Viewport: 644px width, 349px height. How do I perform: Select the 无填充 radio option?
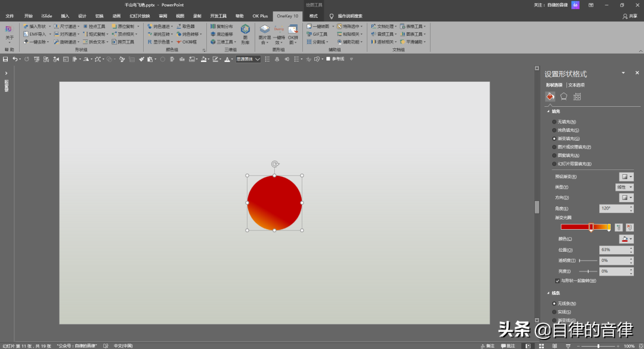(555, 122)
